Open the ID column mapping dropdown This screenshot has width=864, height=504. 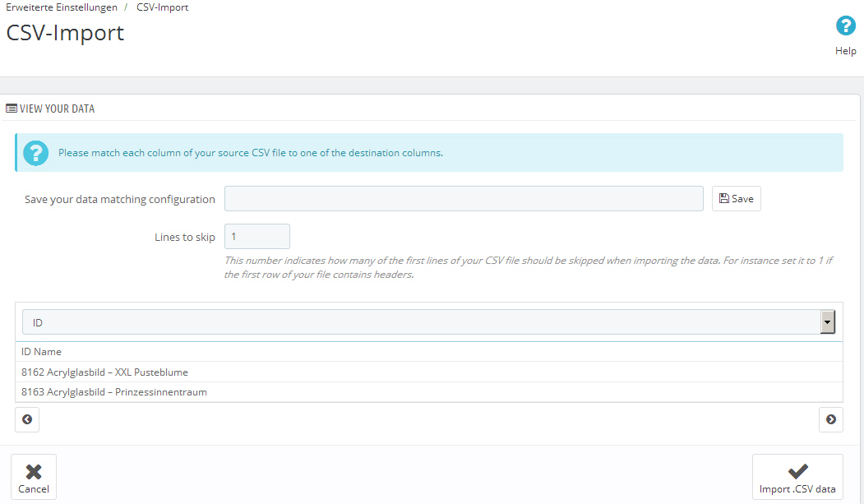click(428, 322)
